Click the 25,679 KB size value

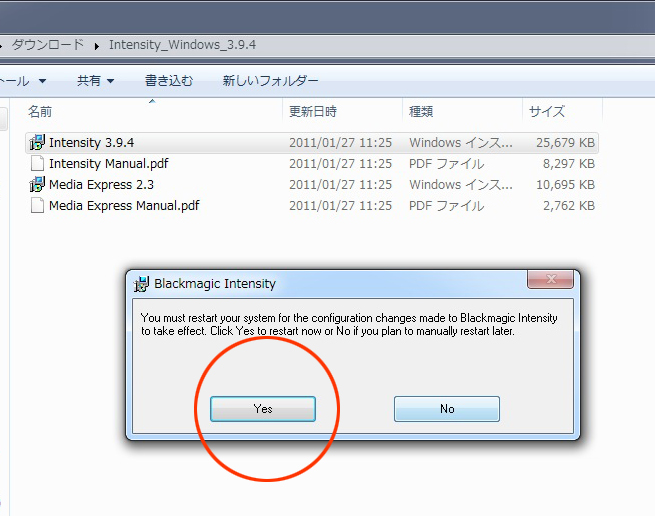(565, 142)
